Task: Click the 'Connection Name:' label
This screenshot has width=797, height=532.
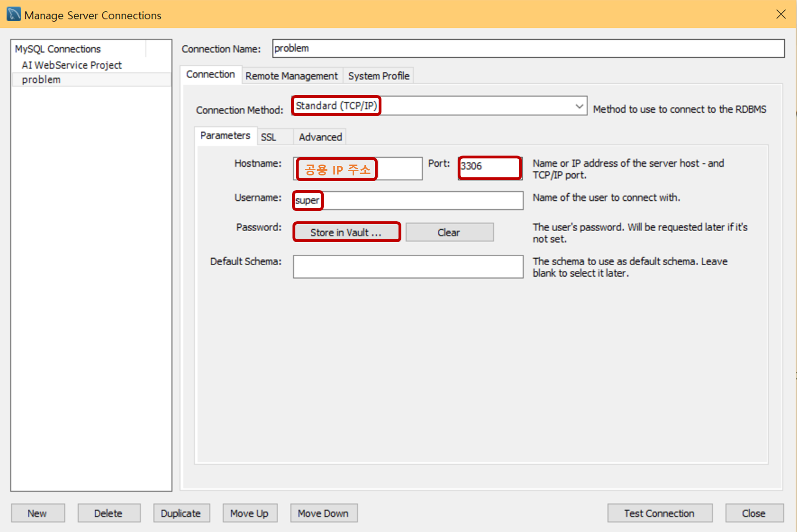Action: (x=221, y=49)
